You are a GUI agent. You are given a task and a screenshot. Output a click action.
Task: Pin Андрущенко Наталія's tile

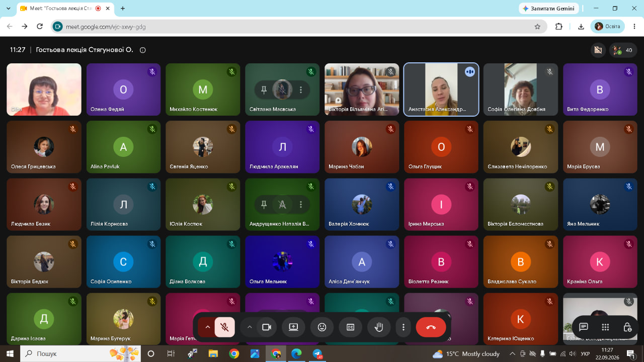[x=264, y=205]
